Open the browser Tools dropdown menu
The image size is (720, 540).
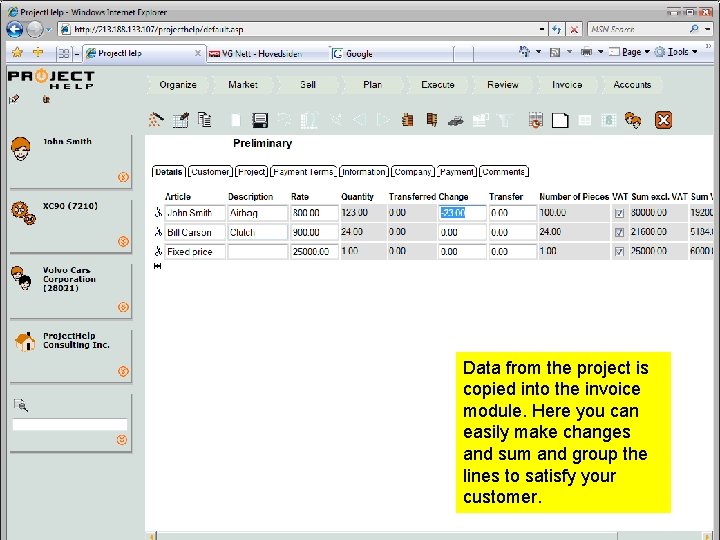[677, 52]
